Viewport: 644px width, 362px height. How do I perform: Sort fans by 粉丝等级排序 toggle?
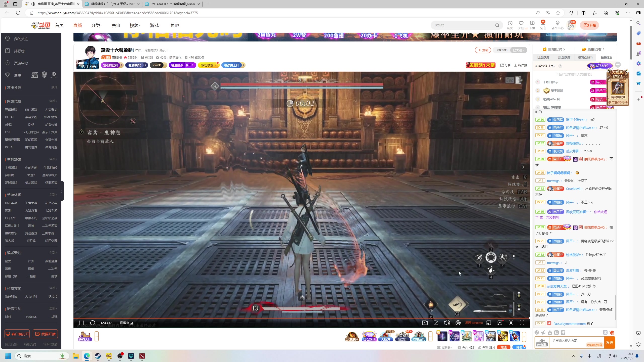click(x=546, y=66)
